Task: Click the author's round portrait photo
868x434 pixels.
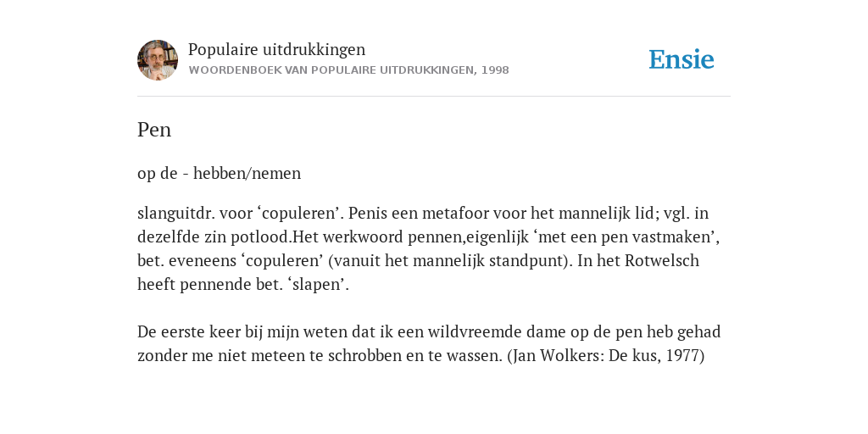Action: pos(158,60)
